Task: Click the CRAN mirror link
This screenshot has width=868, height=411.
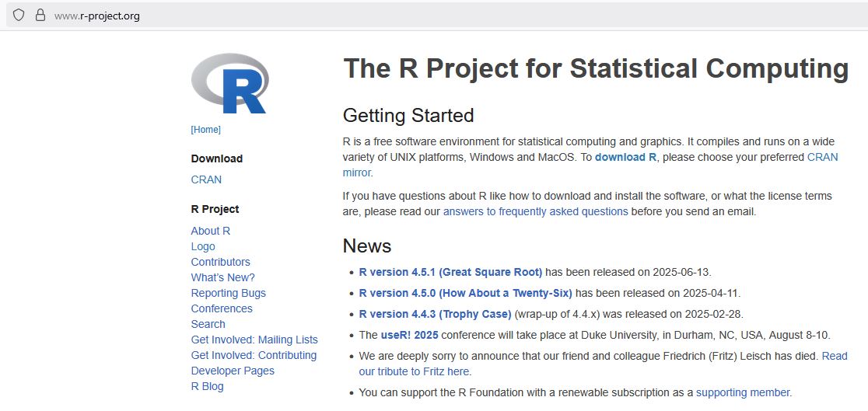Action: [823, 157]
